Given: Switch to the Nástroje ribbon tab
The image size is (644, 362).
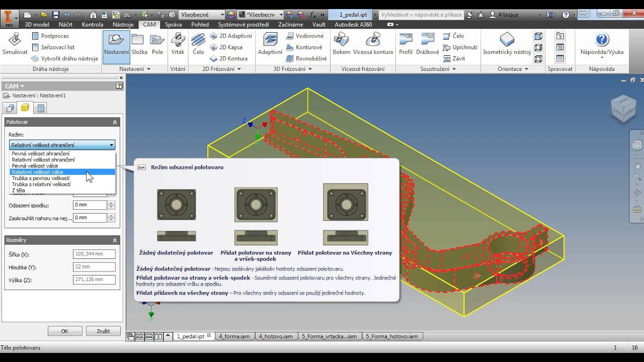Looking at the screenshot, I should [123, 24].
